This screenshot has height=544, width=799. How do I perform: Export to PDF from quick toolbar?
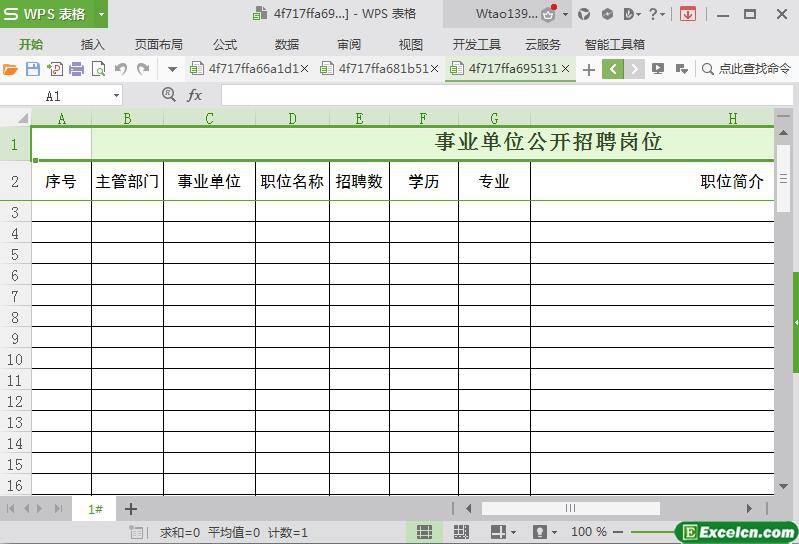tap(55, 69)
